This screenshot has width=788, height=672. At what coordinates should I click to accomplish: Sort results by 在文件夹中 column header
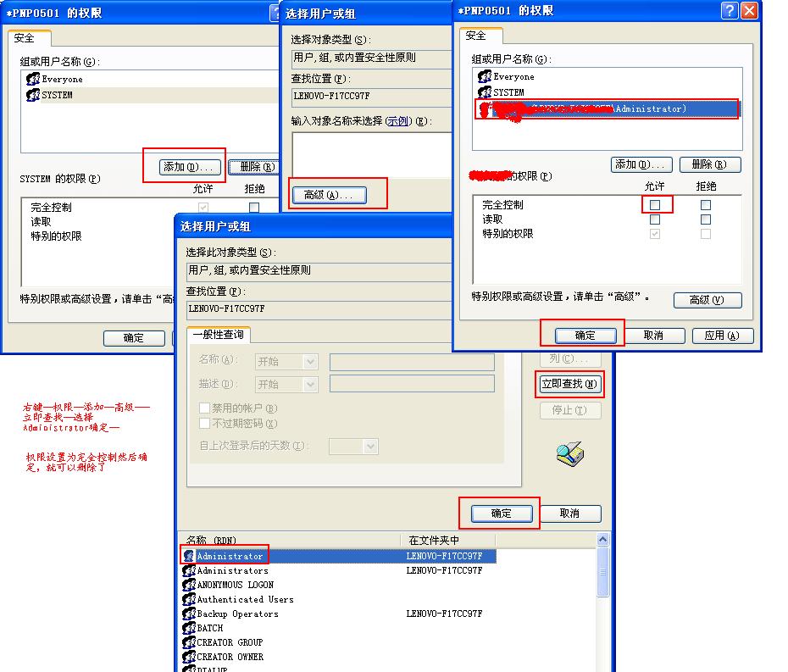447,541
